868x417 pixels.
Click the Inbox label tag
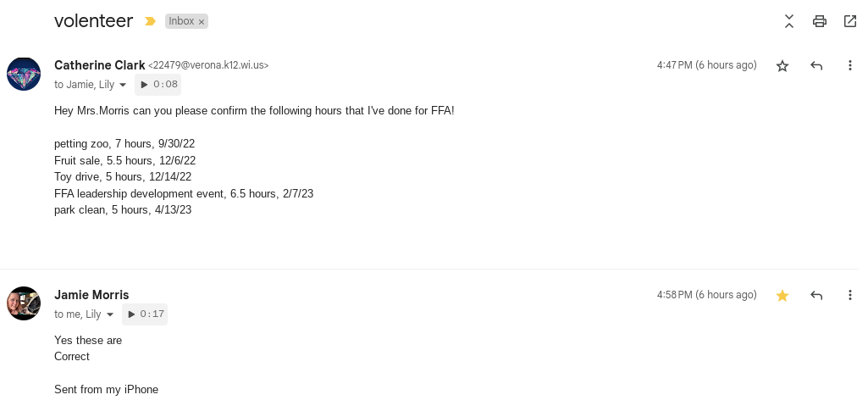tap(181, 21)
